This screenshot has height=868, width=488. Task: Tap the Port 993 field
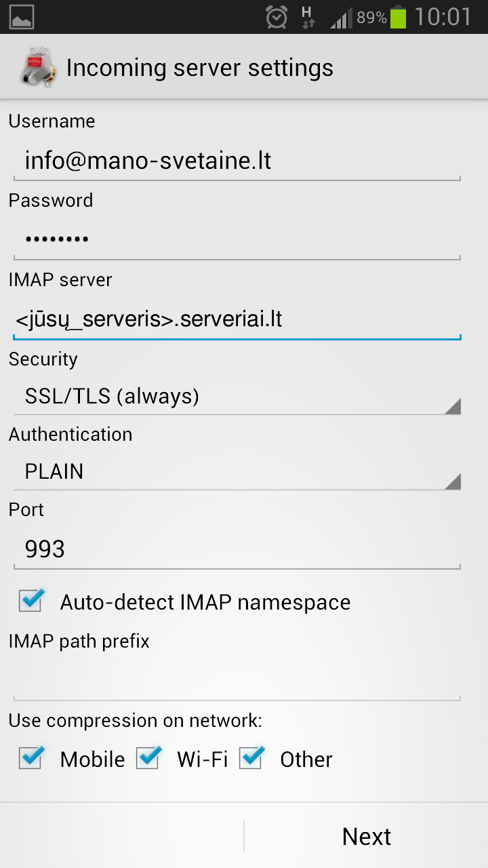(237, 549)
